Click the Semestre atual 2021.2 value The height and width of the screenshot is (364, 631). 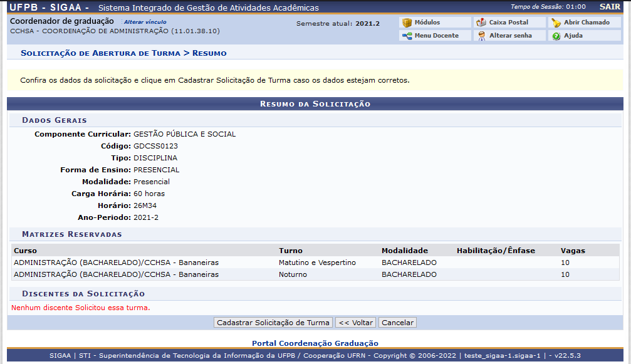(367, 23)
